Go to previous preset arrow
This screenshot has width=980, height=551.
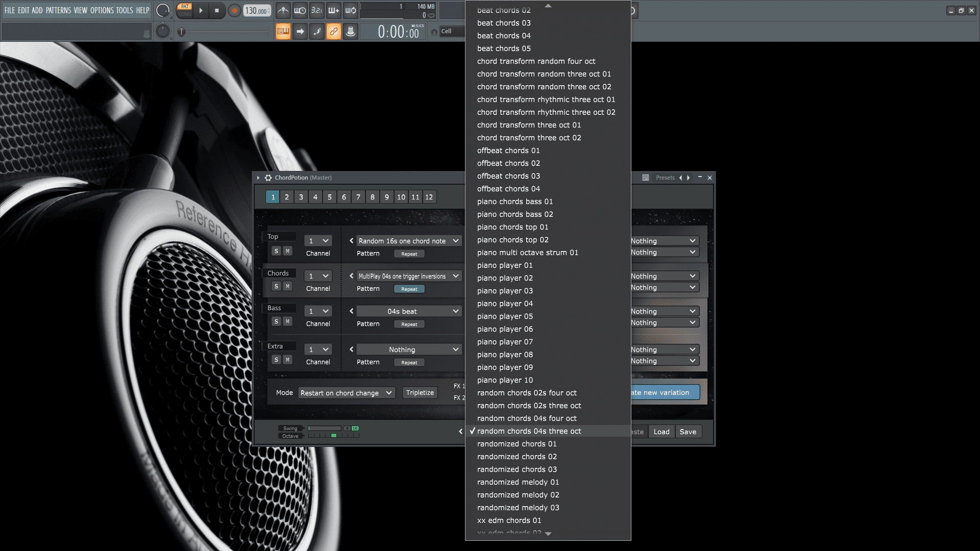680,178
